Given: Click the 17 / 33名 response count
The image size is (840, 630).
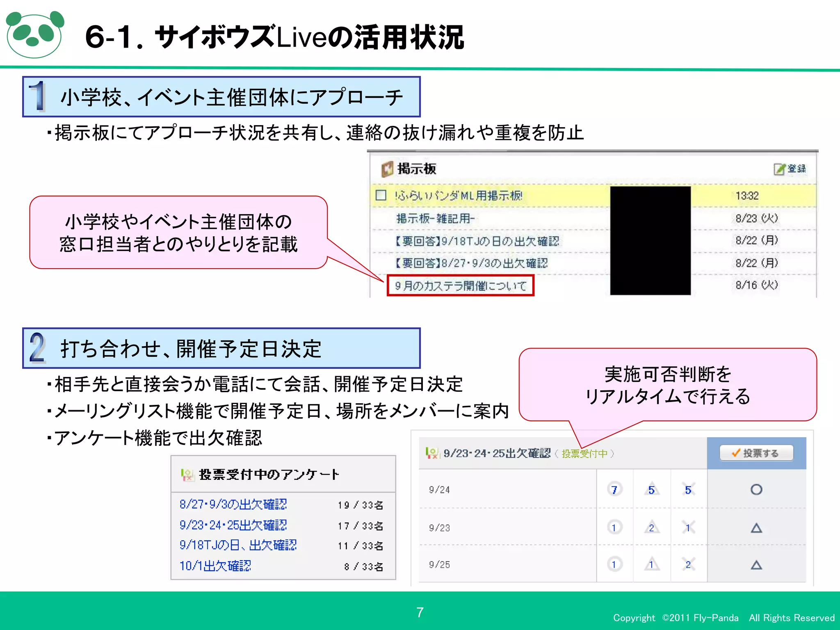Looking at the screenshot, I should pos(361,526).
